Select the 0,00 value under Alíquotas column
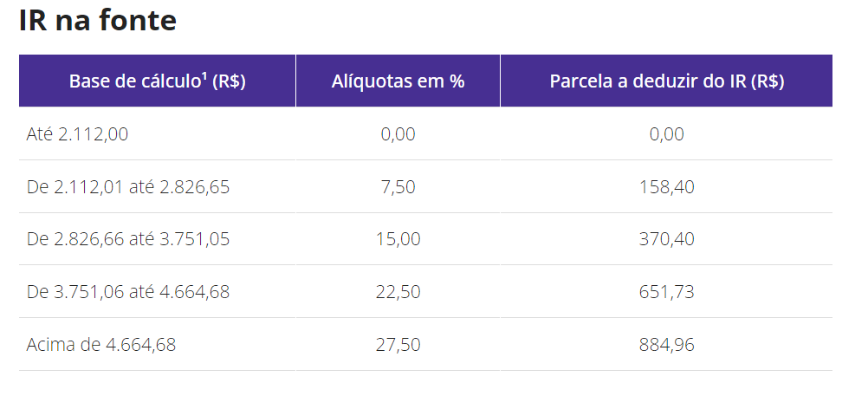Screen dimensions: 868x409 [398, 134]
